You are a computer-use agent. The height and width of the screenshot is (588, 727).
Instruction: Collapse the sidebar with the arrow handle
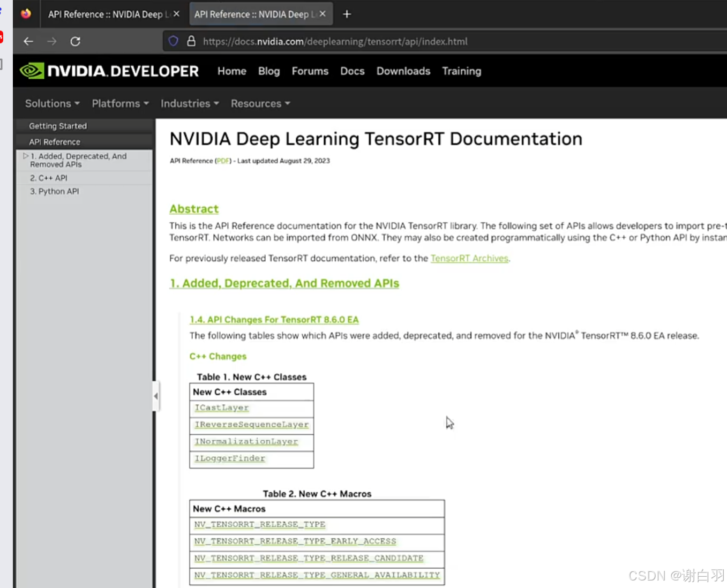(x=156, y=396)
